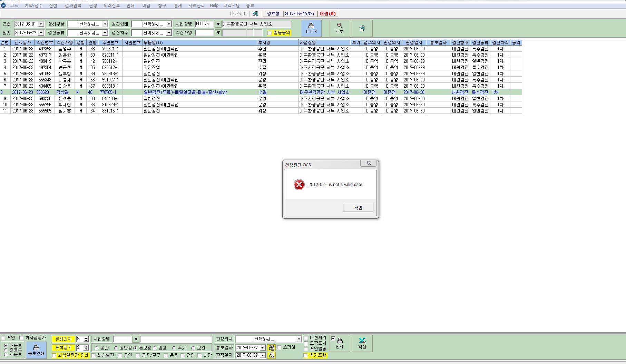Open the 판정의사 dropdown list
Screen dimensions: 626x364
[x=299, y=339]
